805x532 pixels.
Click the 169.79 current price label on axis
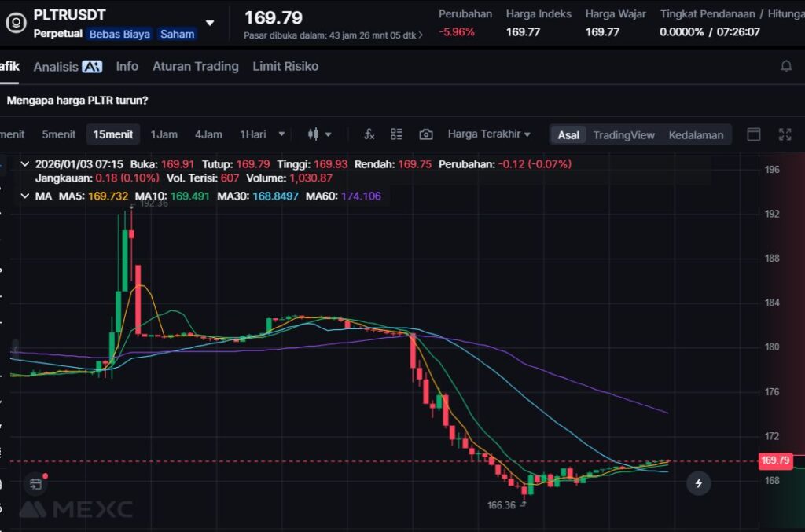[x=774, y=460]
